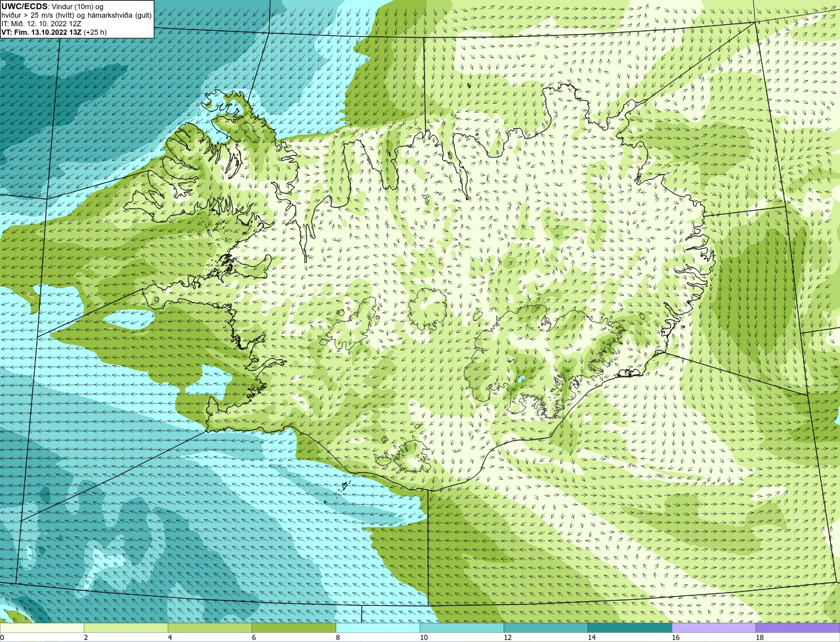The width and height of the screenshot is (840, 642).
Task: Click the 'UWC/ECDS: Vindur (10m) og' title line
Action: click(52, 7)
